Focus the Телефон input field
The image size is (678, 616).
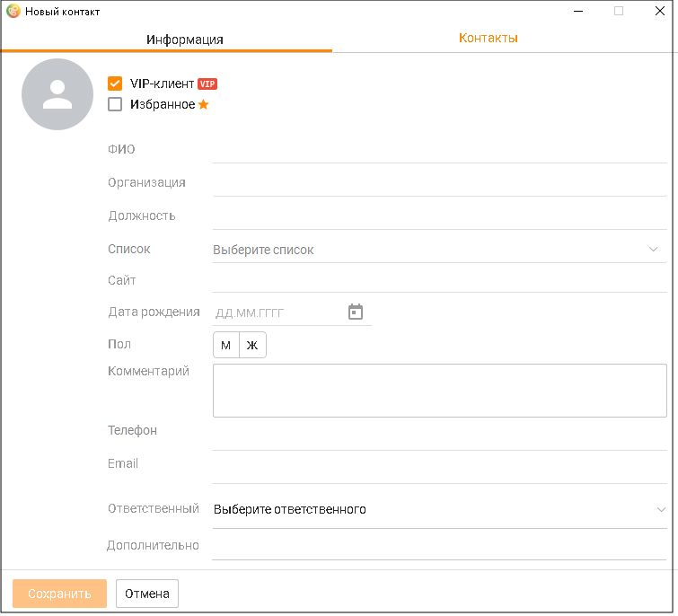tap(439, 436)
